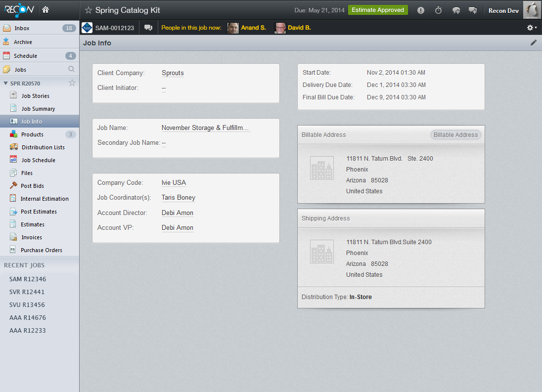The height and width of the screenshot is (392, 542).
Task: Open Post Bids in the sidebar
Action: [x=40, y=186]
